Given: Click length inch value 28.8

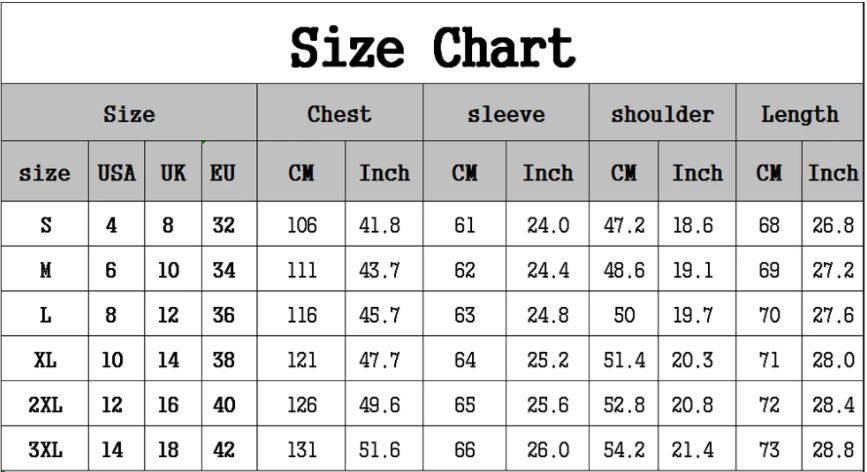Looking at the screenshot, I should pyautogui.click(x=832, y=451).
